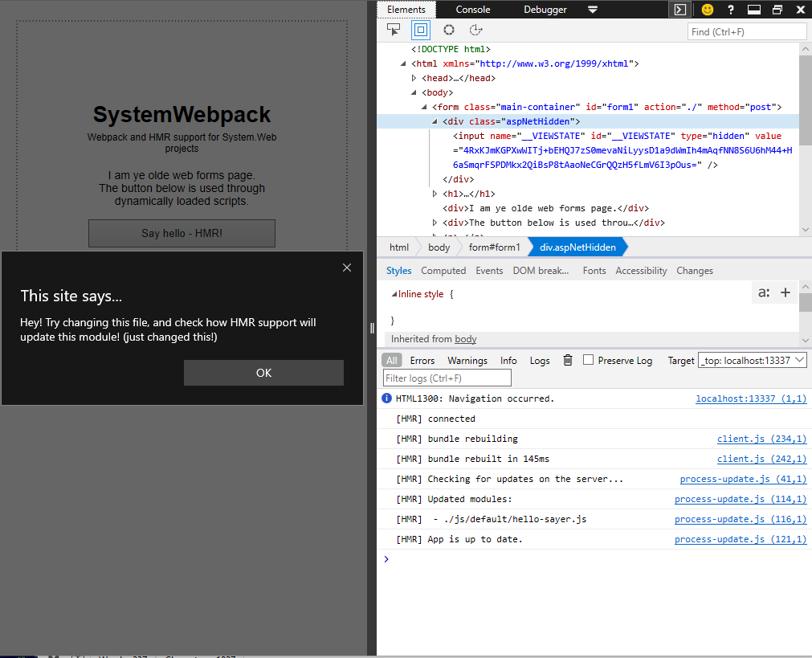Open the Fonts pane tab

coord(594,271)
